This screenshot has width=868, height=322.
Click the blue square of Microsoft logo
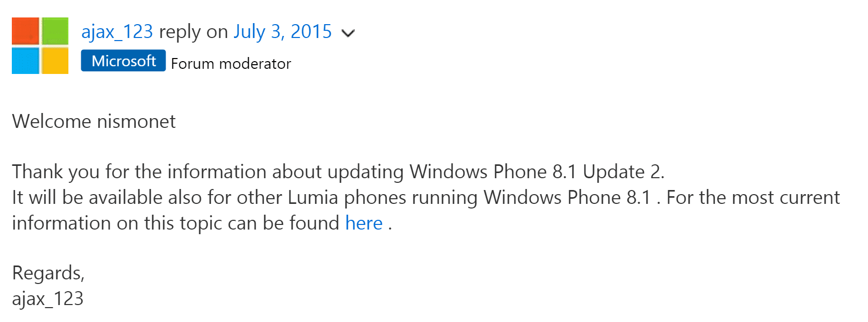point(26,61)
